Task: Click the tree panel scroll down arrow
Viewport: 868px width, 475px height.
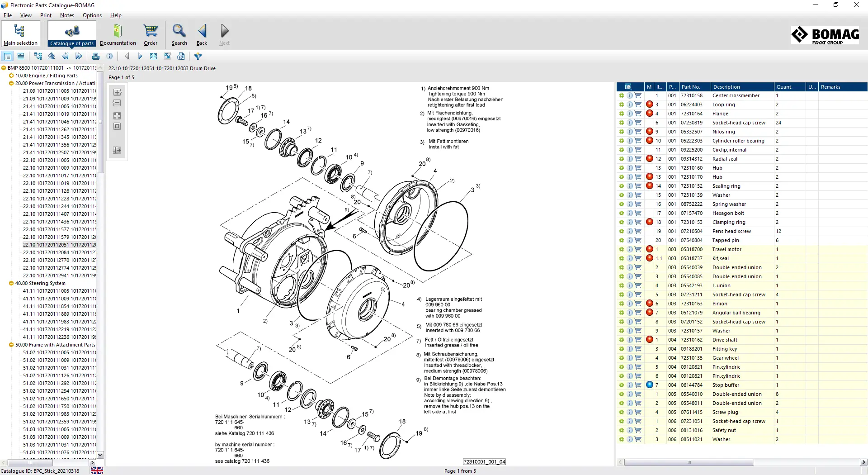Action: [100, 455]
